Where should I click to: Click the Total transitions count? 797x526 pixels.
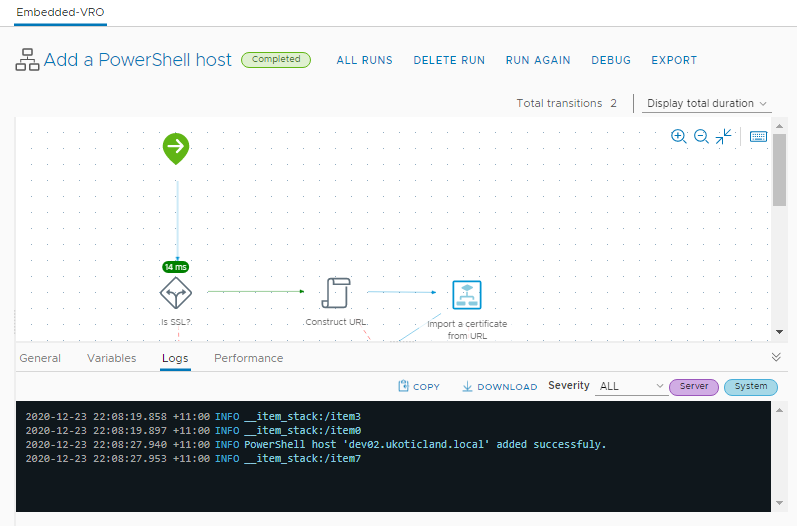[x=614, y=103]
